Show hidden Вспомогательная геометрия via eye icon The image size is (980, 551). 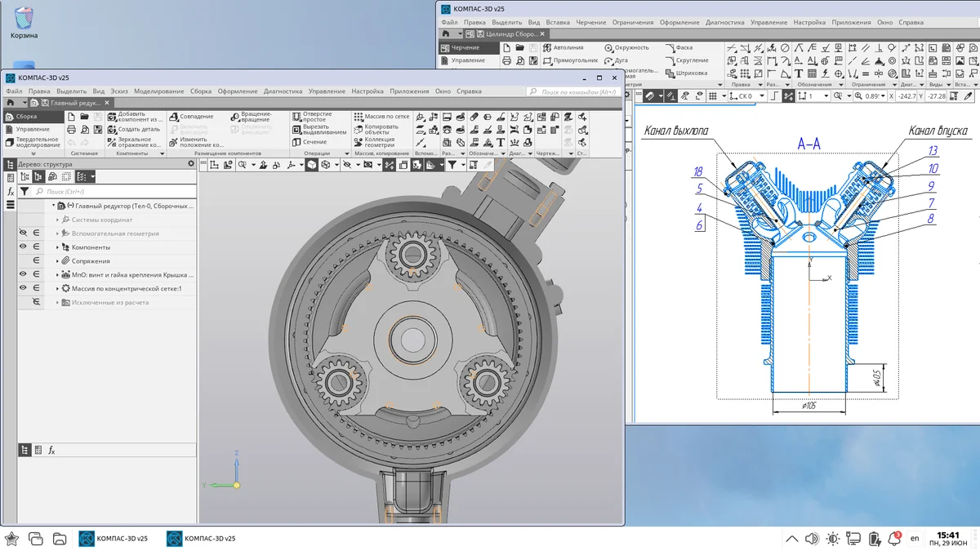click(x=23, y=233)
